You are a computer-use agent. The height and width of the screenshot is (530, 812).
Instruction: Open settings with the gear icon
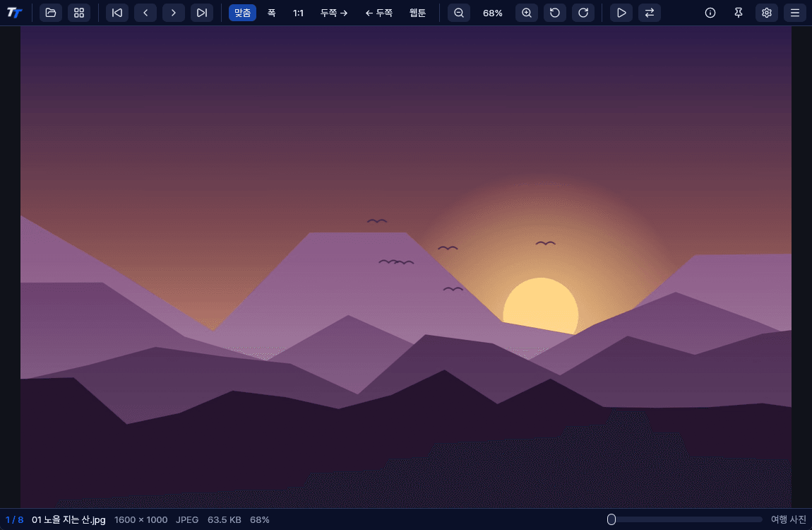[x=767, y=13]
